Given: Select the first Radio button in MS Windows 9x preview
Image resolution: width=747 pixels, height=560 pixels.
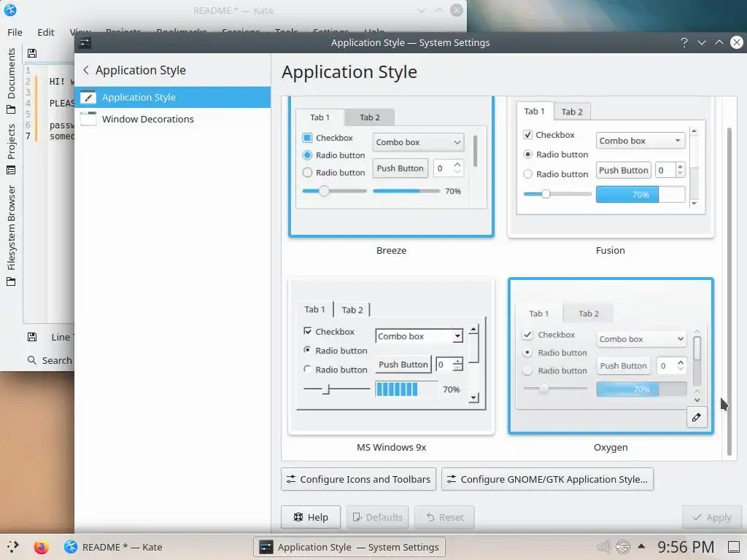Looking at the screenshot, I should [x=307, y=350].
